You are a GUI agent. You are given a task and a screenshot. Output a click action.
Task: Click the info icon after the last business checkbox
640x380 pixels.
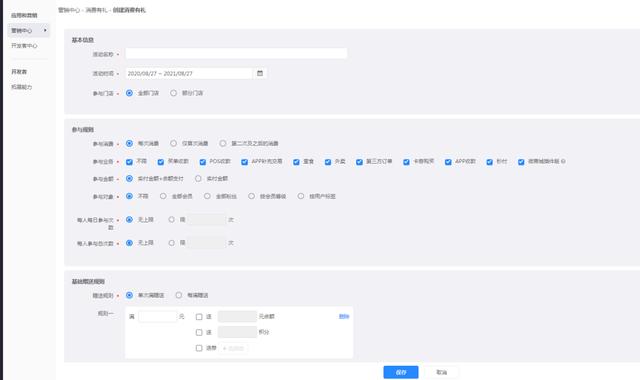coord(563,162)
